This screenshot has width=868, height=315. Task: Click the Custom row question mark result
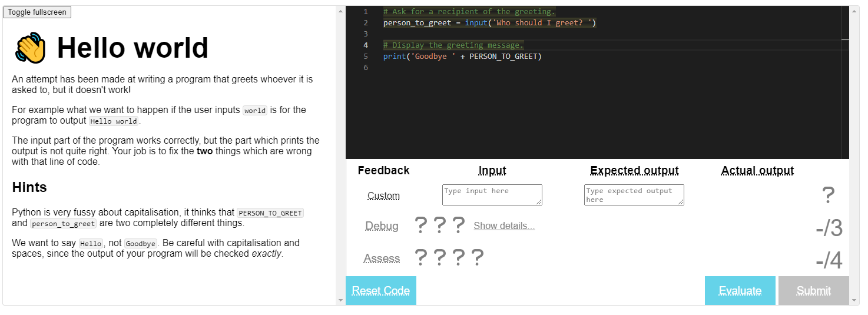click(829, 195)
